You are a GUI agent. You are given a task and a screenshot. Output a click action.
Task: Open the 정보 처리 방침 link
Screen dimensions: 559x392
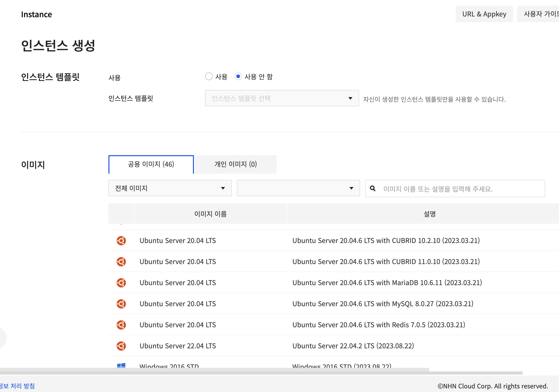click(x=17, y=386)
